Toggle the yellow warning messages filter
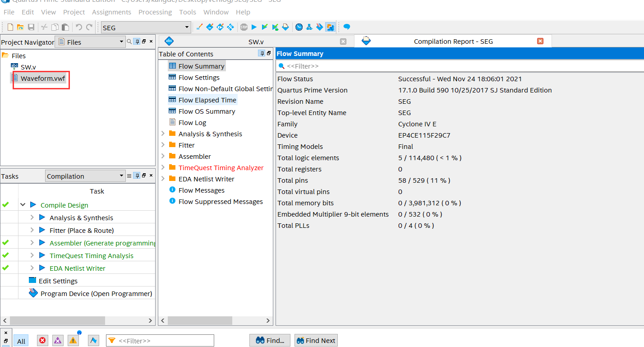This screenshot has width=644, height=347. 73,340
